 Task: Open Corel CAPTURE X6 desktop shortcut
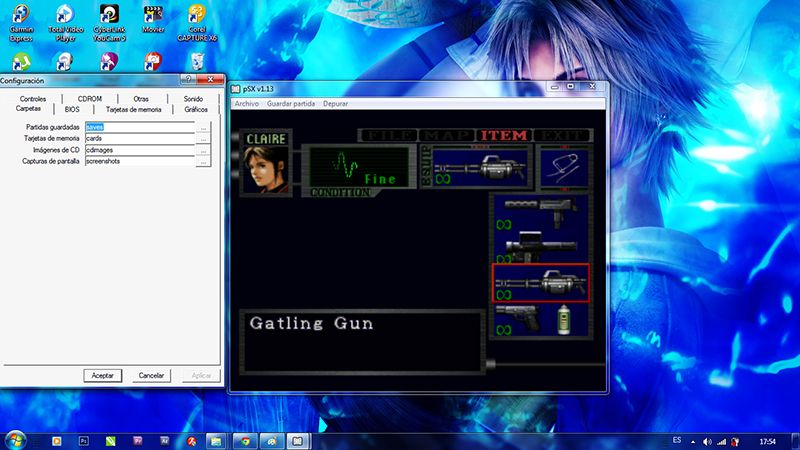(197, 22)
